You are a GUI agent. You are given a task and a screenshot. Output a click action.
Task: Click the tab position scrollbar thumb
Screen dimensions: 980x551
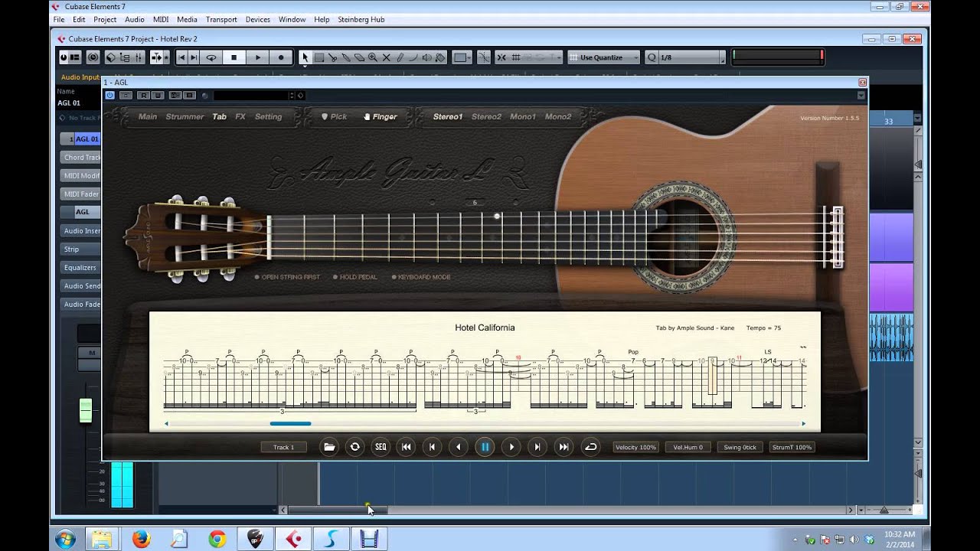click(290, 423)
